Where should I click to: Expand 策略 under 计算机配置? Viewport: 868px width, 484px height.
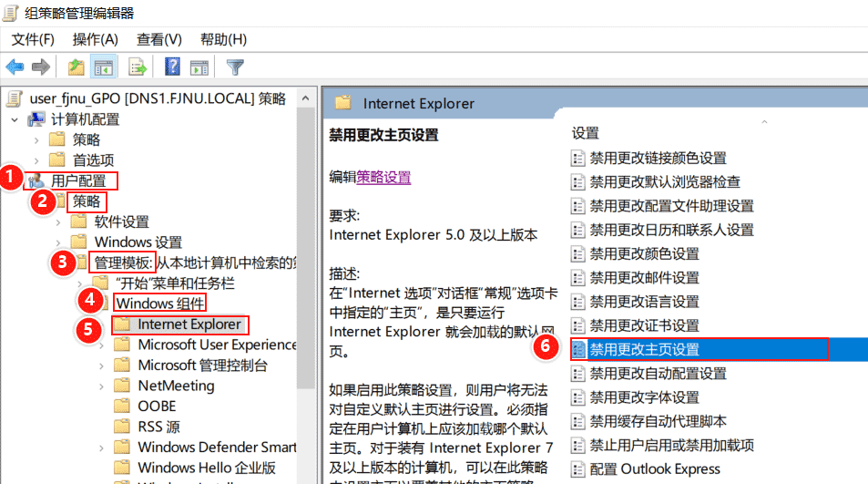[36, 140]
